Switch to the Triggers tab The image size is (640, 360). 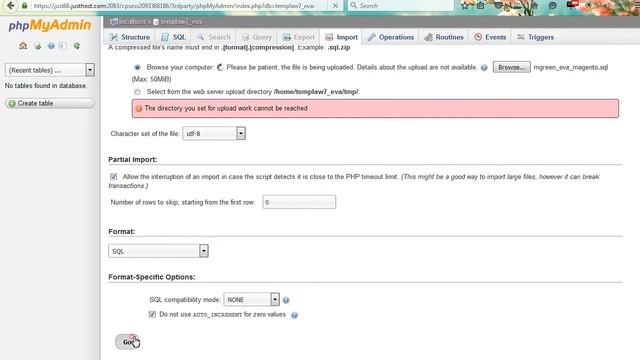535,37
